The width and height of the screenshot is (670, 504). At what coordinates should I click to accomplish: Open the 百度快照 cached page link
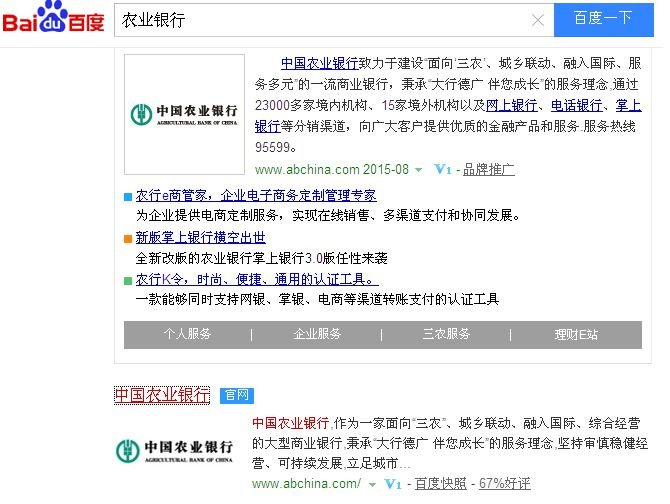point(441,484)
